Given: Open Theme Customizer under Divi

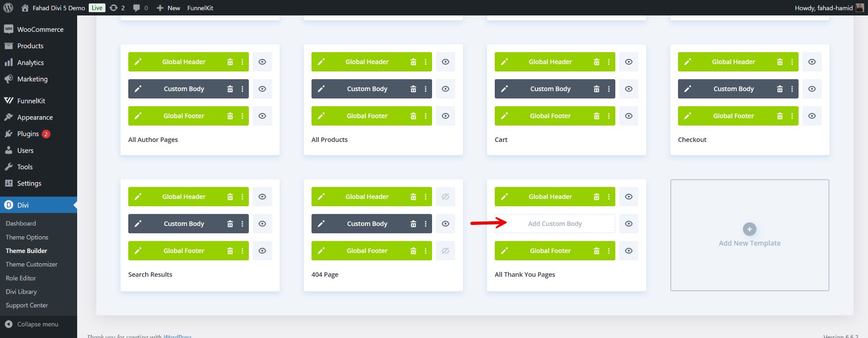Looking at the screenshot, I should tap(31, 264).
